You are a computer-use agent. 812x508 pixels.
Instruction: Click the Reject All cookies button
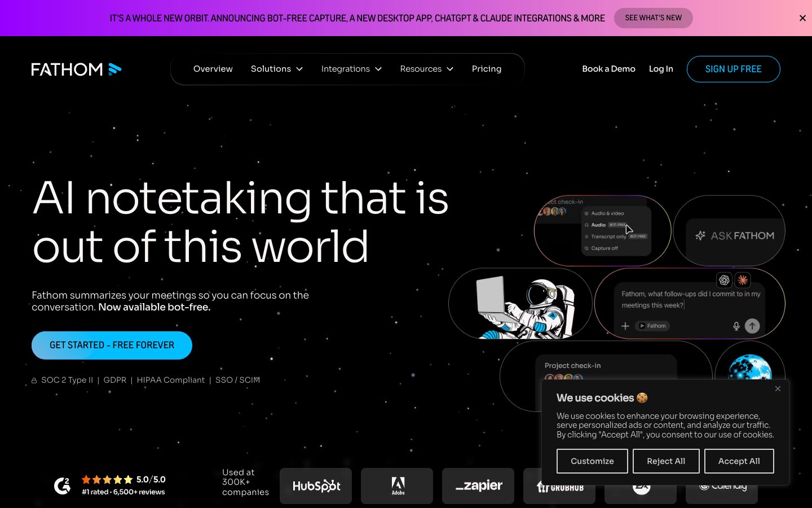(666, 461)
